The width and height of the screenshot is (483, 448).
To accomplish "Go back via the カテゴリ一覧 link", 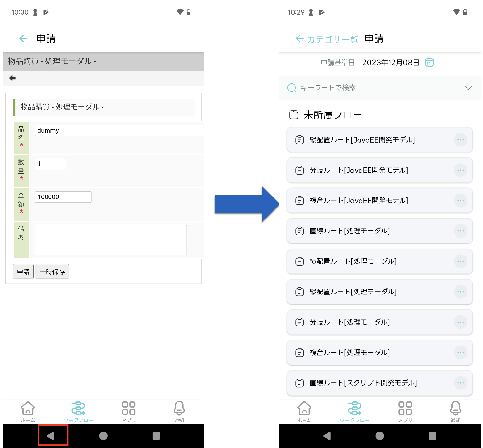I will pos(333,39).
